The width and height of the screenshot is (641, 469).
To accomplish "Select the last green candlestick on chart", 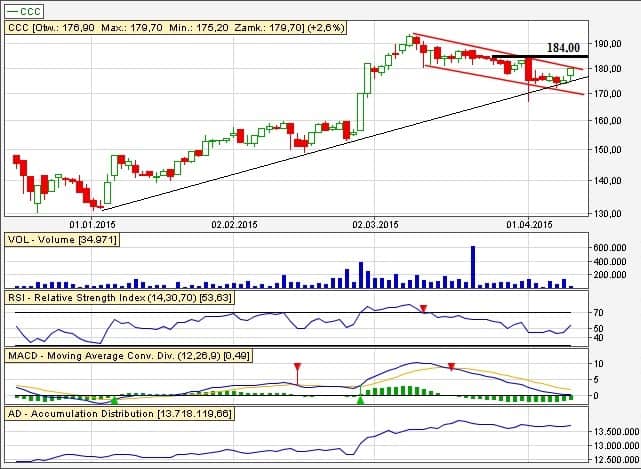I will point(571,72).
